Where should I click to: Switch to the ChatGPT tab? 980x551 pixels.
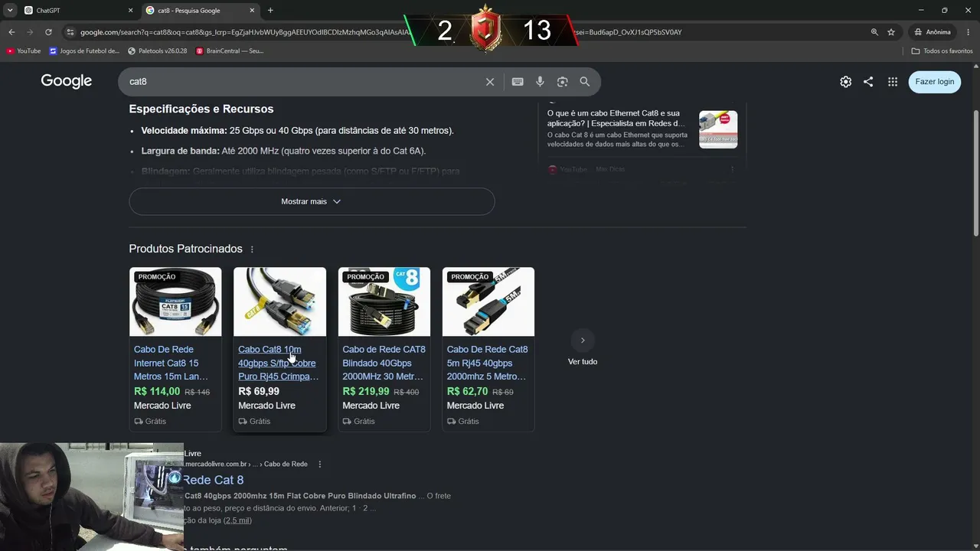click(x=77, y=11)
